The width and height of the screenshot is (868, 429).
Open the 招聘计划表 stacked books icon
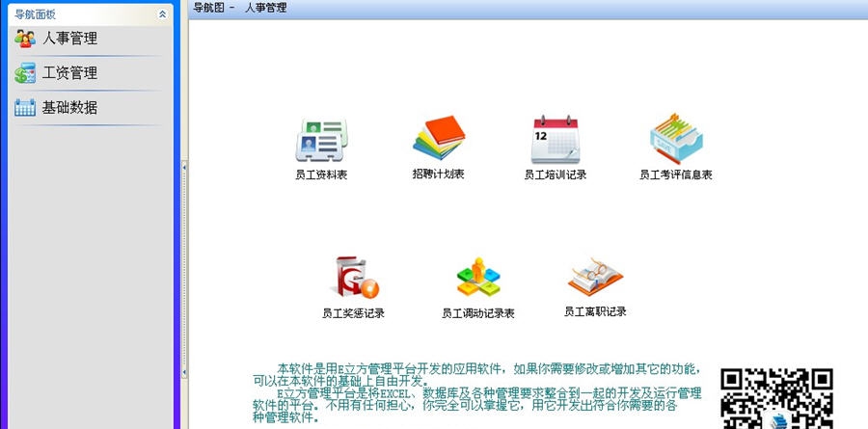(439, 137)
